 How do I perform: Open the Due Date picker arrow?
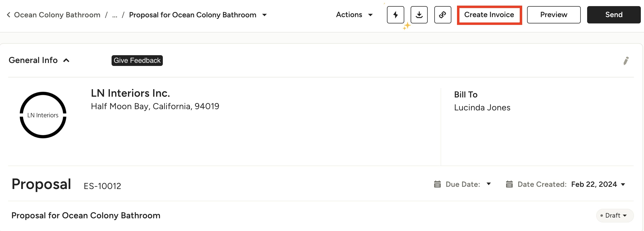coord(488,184)
